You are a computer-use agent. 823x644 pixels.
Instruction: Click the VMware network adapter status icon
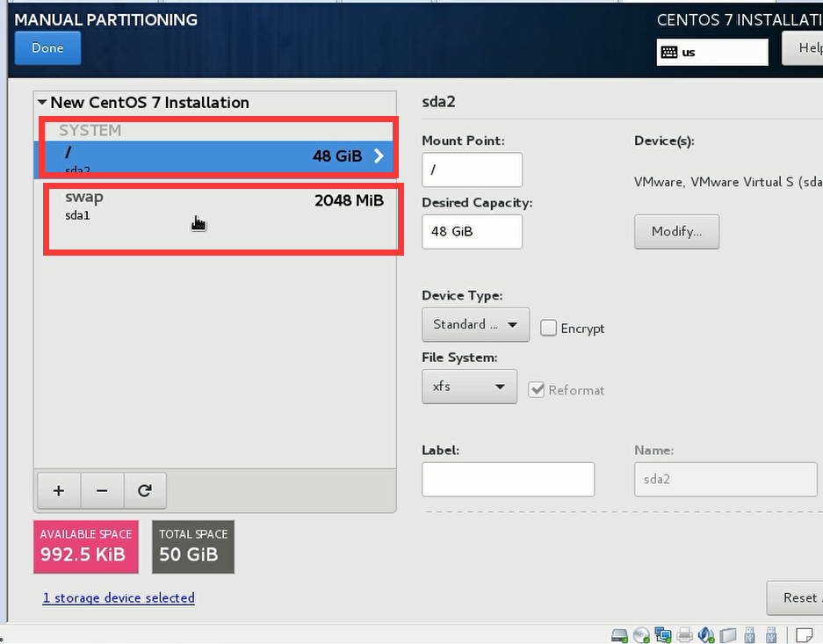[663, 634]
